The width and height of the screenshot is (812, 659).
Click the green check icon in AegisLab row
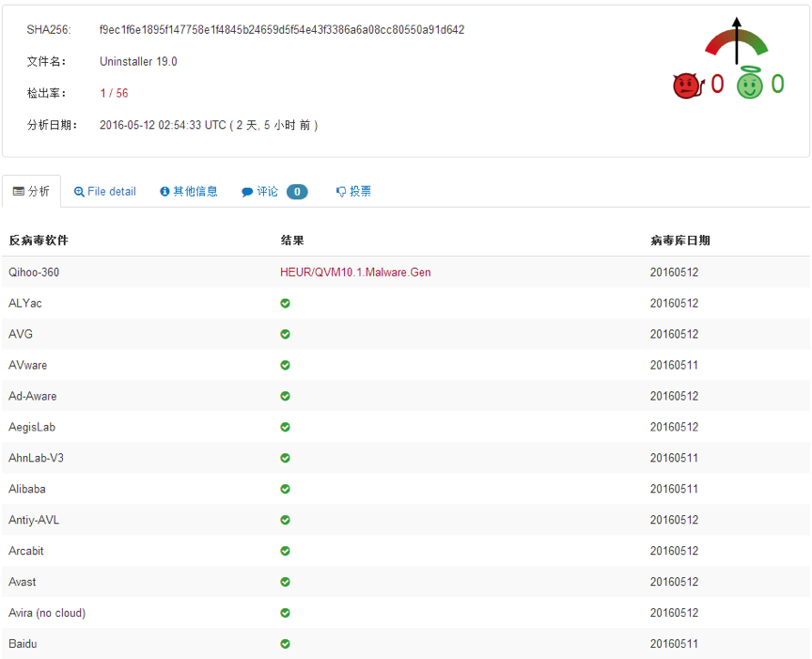285,427
